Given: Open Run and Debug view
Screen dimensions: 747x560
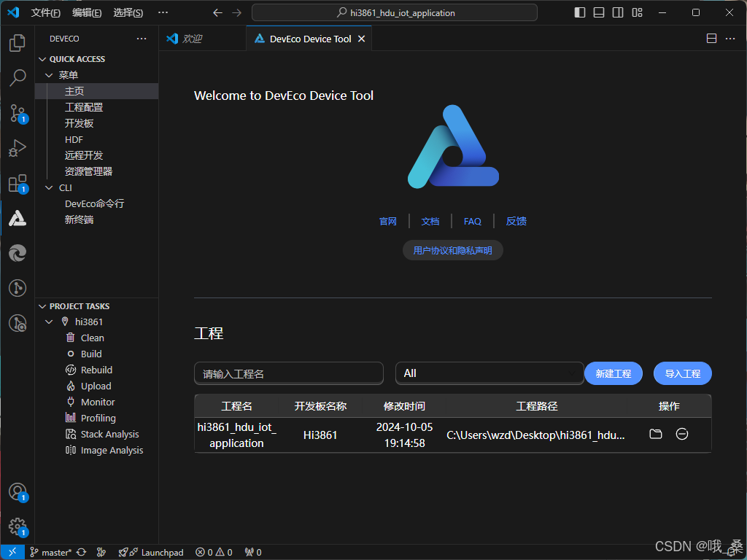Looking at the screenshot, I should (x=18, y=147).
